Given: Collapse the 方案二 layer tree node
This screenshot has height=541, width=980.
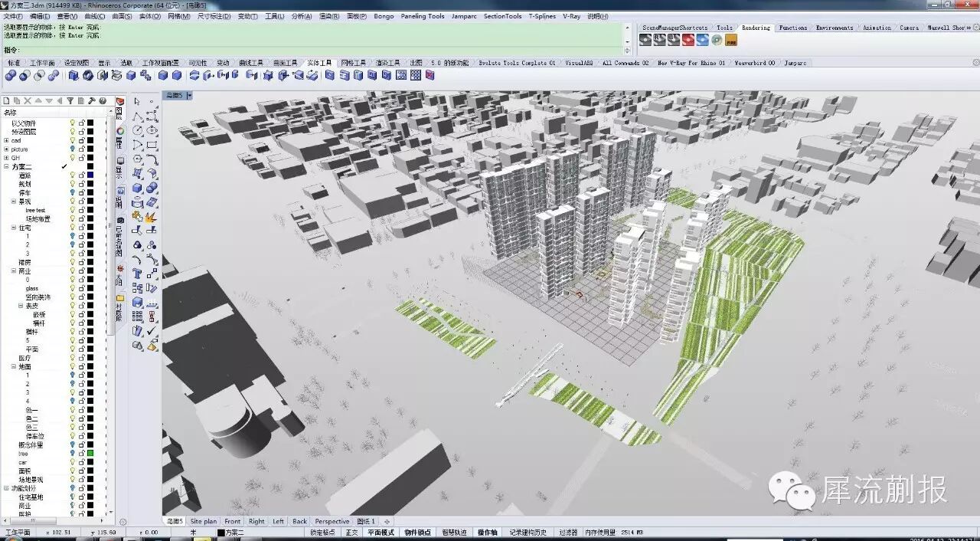Looking at the screenshot, I should 6,166.
